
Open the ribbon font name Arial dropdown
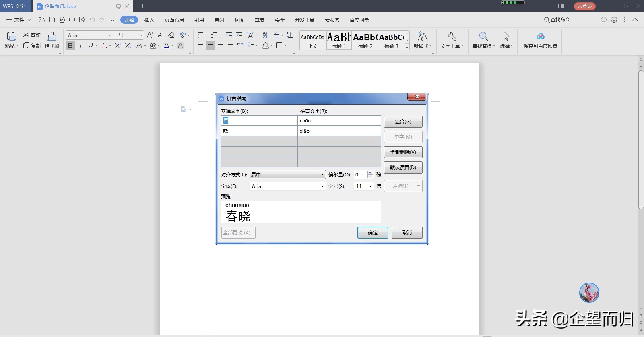click(109, 35)
